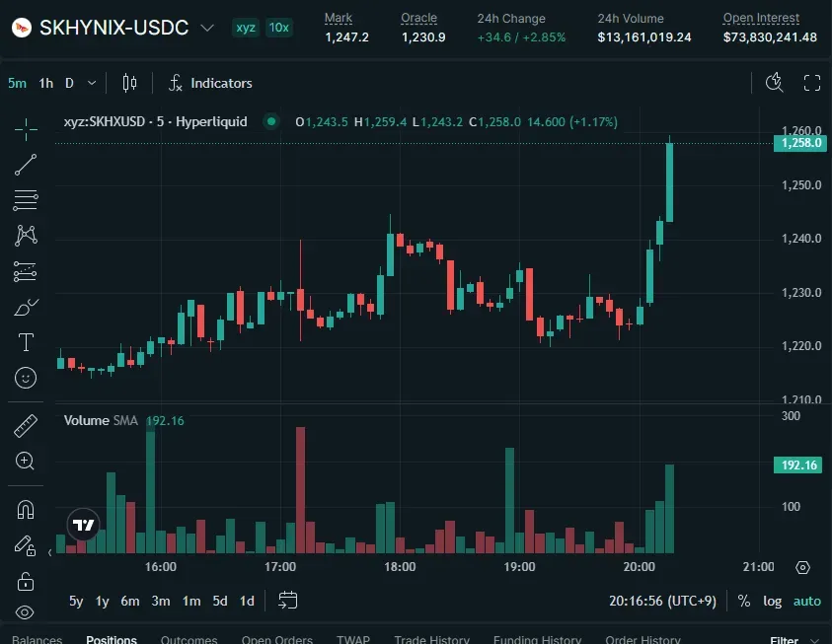Open the more timeframes dropdown arrow
This screenshot has height=644, width=832.
tap(92, 83)
